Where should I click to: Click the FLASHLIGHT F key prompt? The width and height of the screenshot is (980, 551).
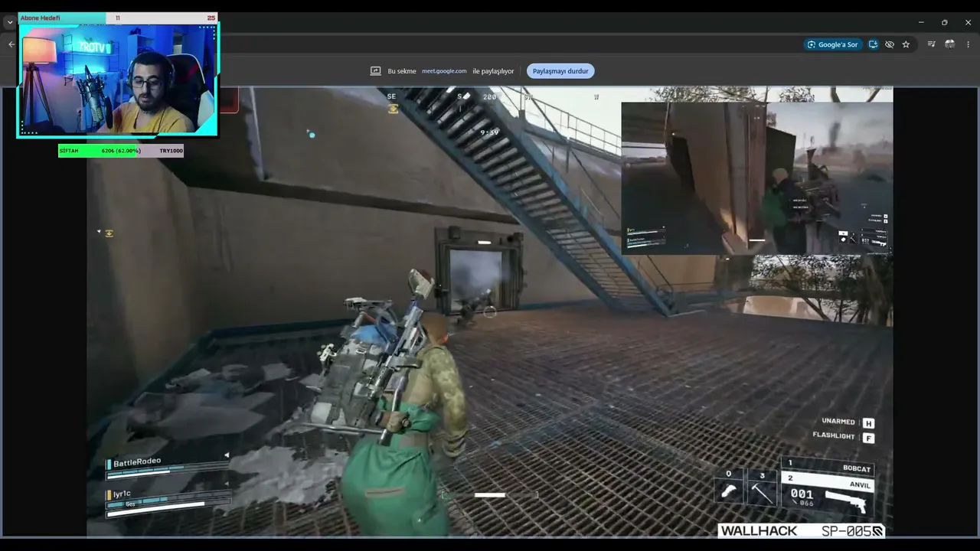pyautogui.click(x=843, y=437)
